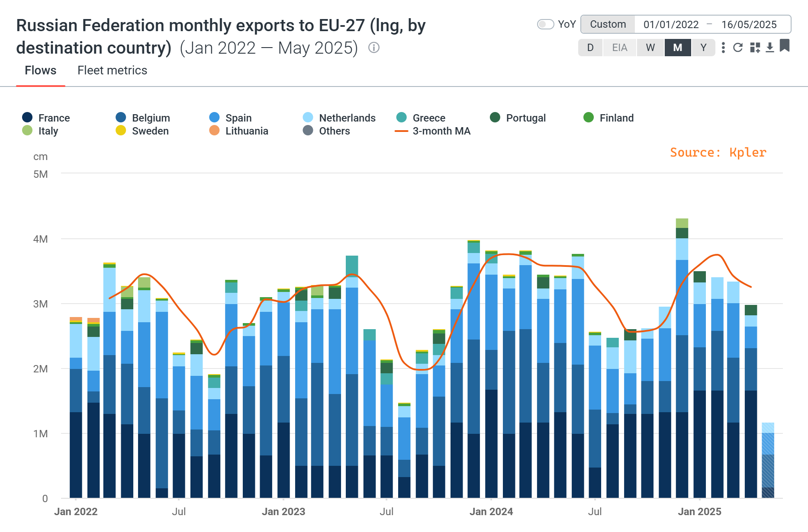The image size is (808, 532).
Task: Select the Flows tab
Action: pos(40,70)
